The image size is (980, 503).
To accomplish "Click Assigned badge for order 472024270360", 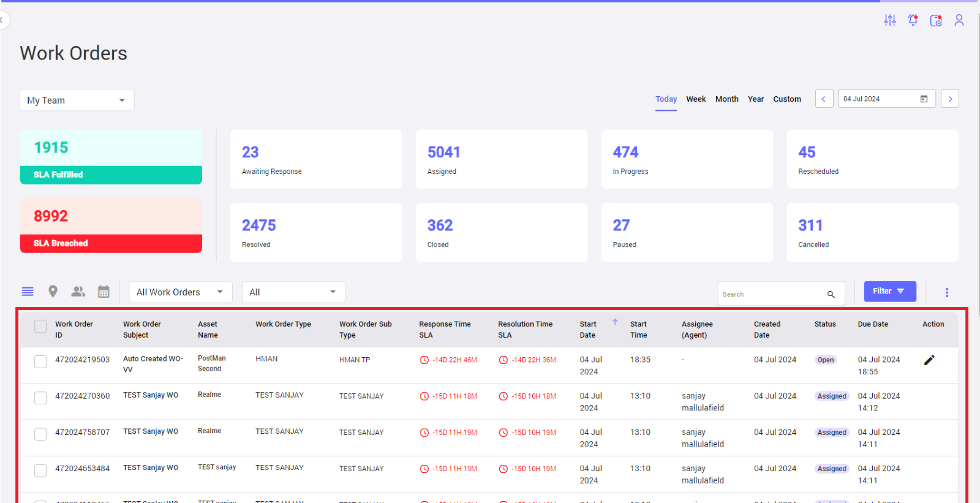I will (832, 396).
